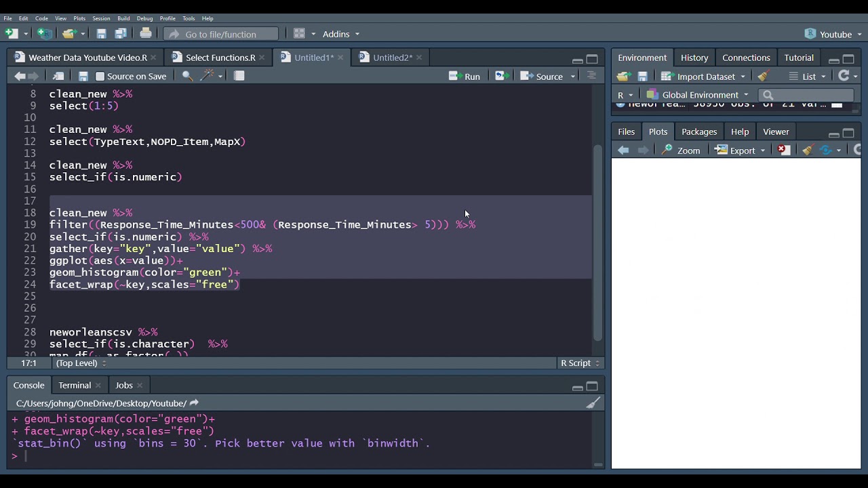The height and width of the screenshot is (488, 868).
Task: Open the plot Export dropdown
Action: pyautogui.click(x=741, y=150)
